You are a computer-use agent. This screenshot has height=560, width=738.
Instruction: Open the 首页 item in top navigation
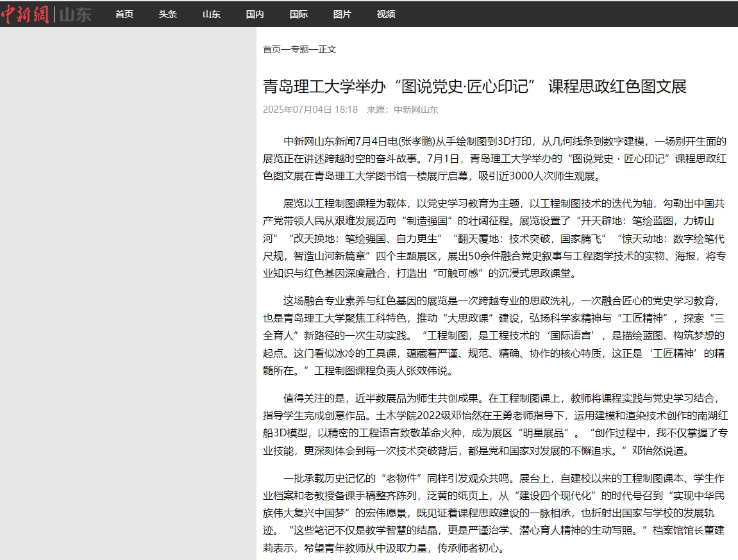click(x=124, y=14)
